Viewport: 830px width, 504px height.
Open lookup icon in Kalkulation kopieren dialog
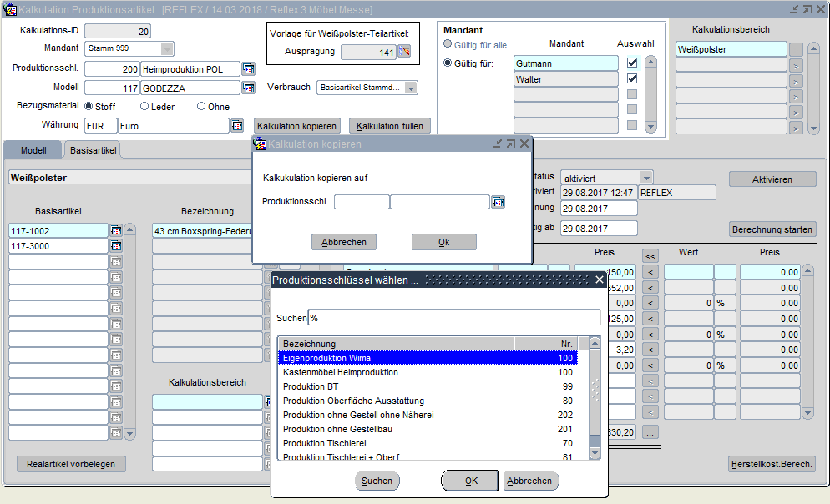pyautogui.click(x=499, y=202)
